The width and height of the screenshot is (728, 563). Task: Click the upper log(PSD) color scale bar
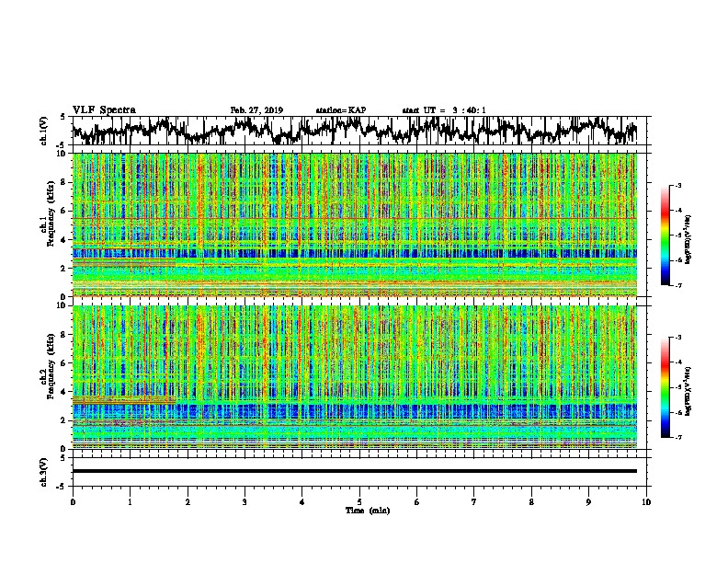[665, 236]
